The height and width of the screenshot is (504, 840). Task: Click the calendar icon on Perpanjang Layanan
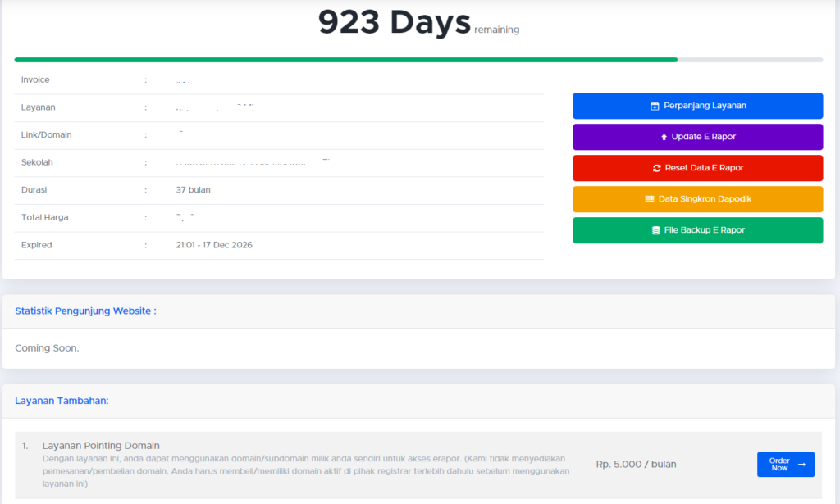tap(655, 106)
